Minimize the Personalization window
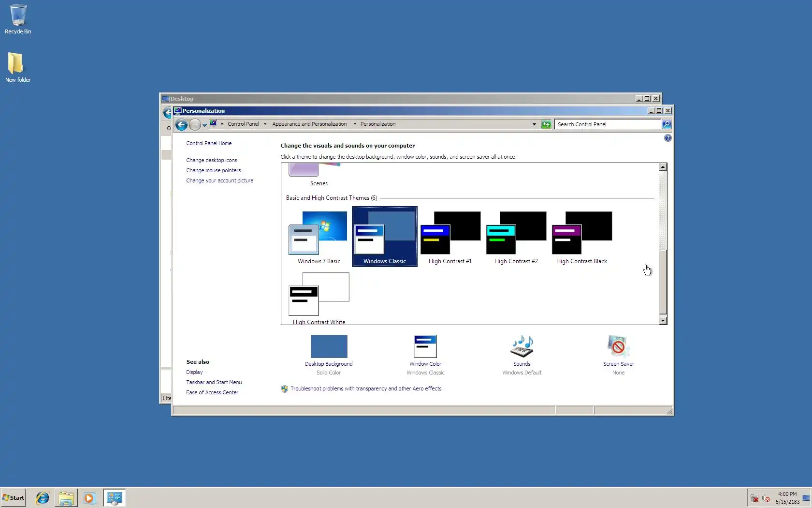The height and width of the screenshot is (508, 812). tap(651, 111)
